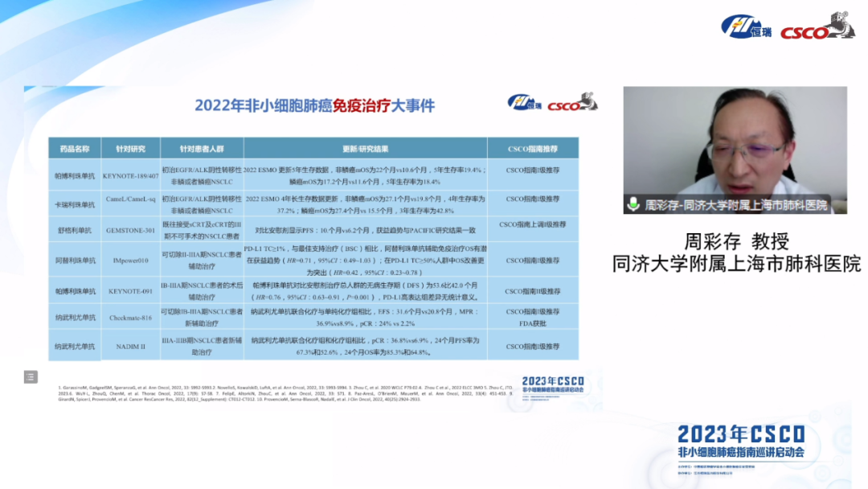Select the speaker video thumbnail
Screen dimensions: 868x489
(735, 150)
